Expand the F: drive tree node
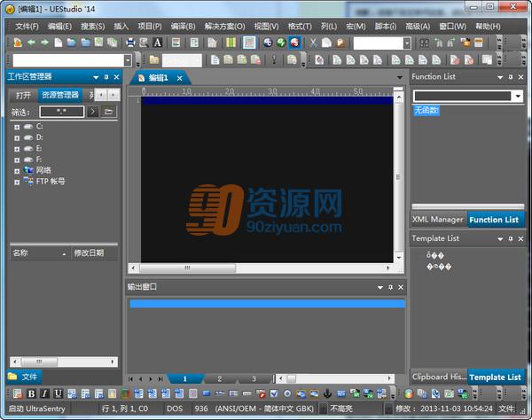Screen dimensions: 532x420 17,159
